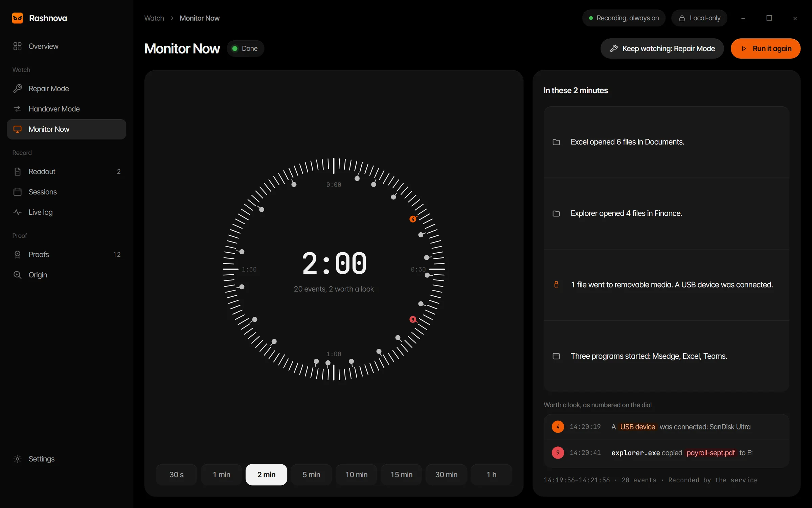The width and height of the screenshot is (812, 508).
Task: Open Settings via the gear icon
Action: pos(17,459)
